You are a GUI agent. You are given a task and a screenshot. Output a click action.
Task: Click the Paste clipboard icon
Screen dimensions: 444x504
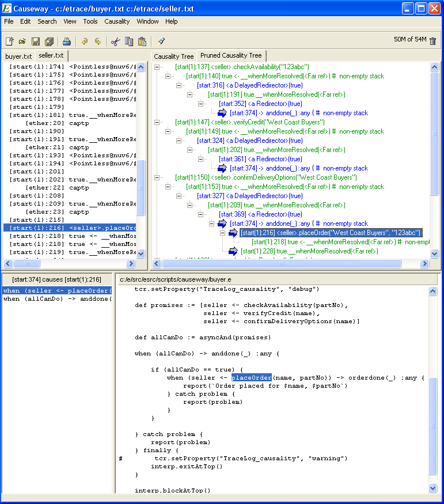[x=142, y=41]
